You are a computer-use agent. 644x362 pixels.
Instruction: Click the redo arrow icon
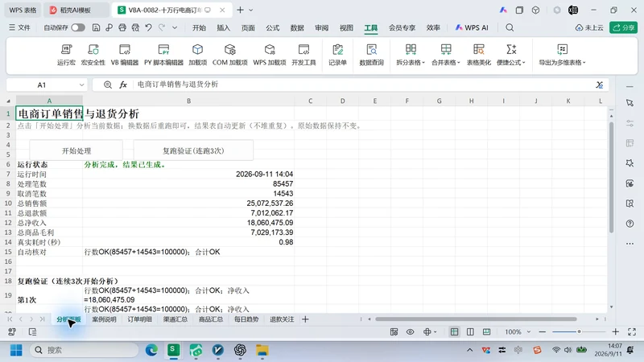coord(162,27)
